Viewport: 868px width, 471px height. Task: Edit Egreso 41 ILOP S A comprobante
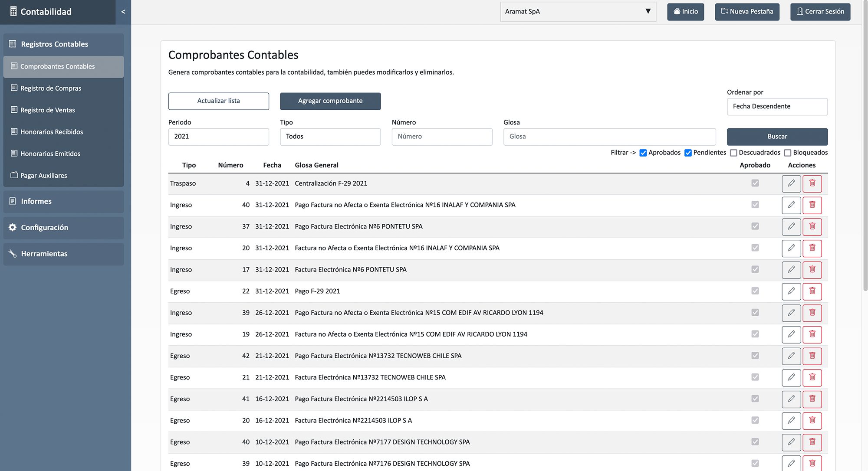coord(791,399)
